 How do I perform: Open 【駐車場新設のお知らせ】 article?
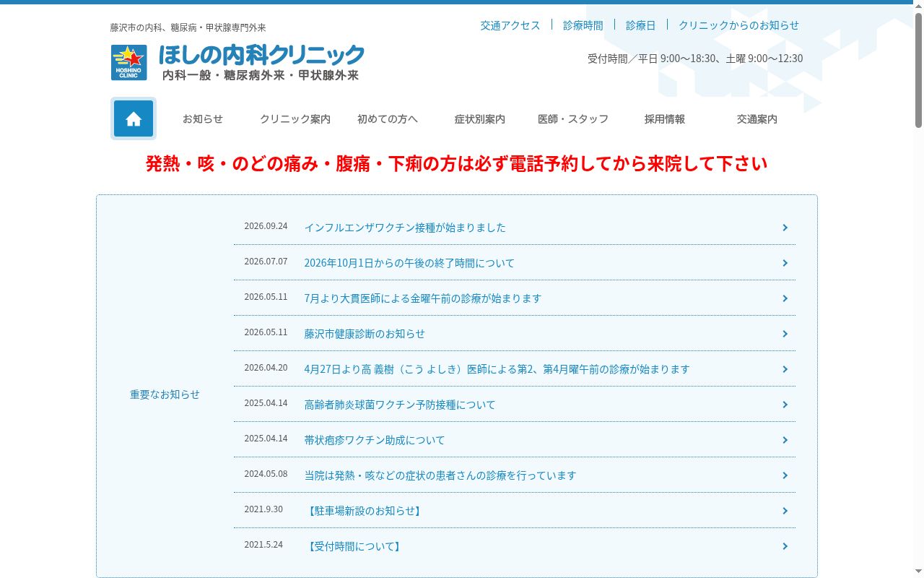(x=365, y=511)
